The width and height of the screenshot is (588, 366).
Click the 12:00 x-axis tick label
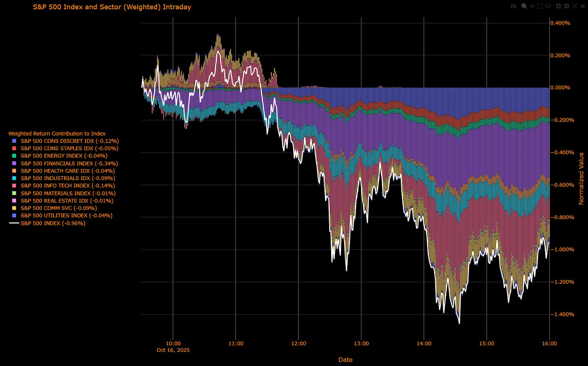(298, 343)
